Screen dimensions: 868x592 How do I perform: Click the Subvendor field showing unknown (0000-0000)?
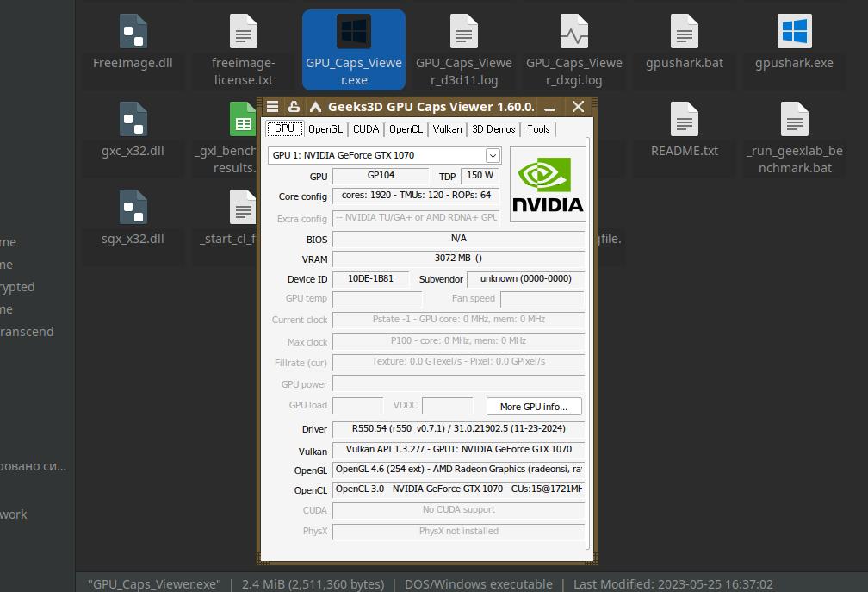coord(526,279)
